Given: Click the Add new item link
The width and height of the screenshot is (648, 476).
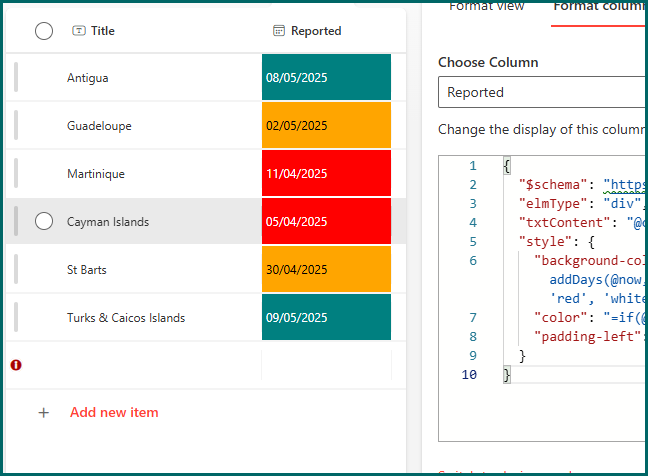Looking at the screenshot, I should (114, 412).
